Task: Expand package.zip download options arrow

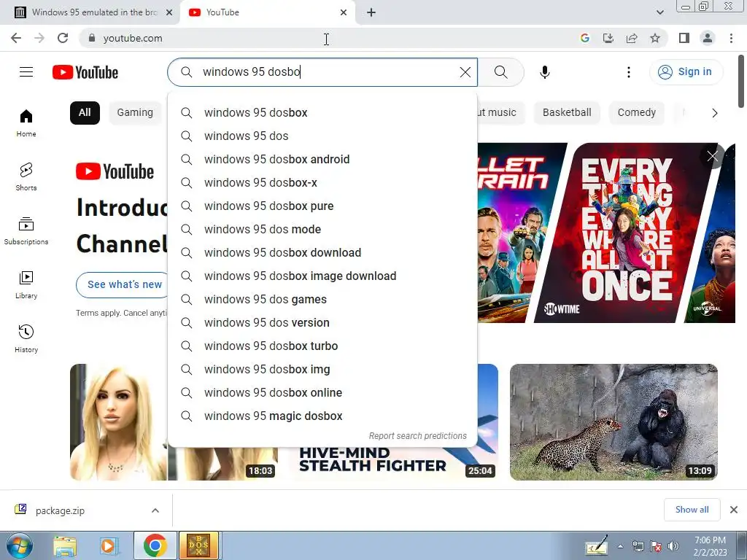Action: pos(155,510)
